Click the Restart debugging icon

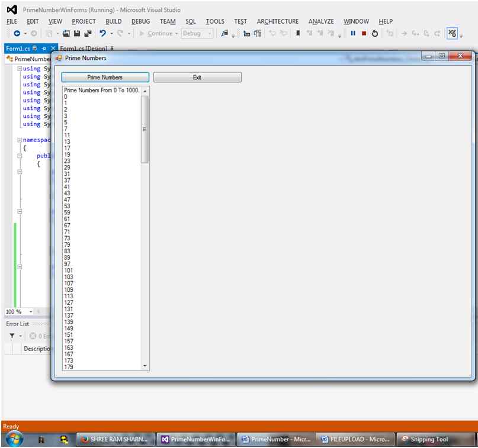tap(375, 34)
